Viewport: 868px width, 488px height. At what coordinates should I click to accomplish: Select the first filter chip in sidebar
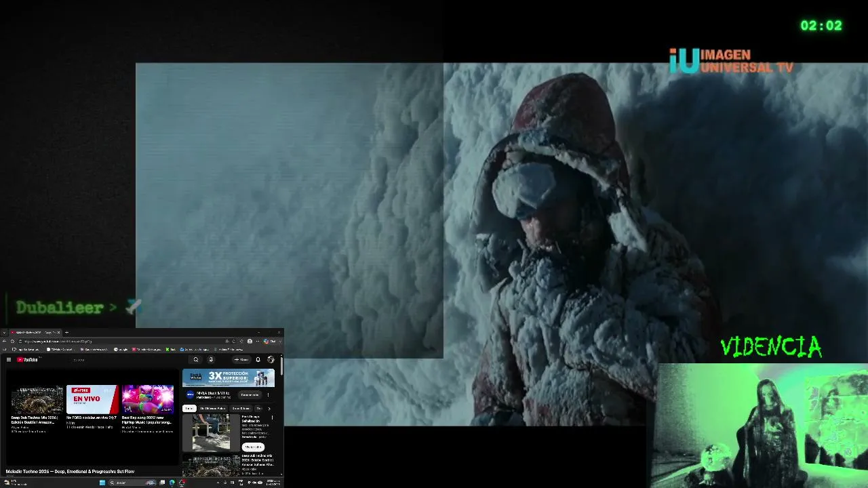click(189, 408)
